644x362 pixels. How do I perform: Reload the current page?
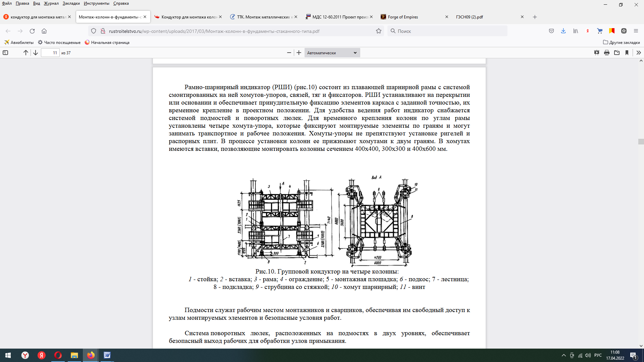click(x=32, y=31)
